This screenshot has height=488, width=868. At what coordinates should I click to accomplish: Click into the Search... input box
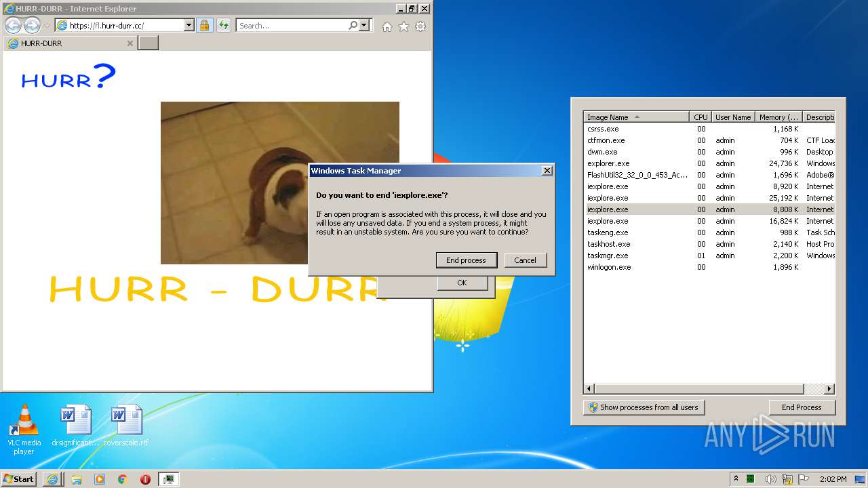292,26
